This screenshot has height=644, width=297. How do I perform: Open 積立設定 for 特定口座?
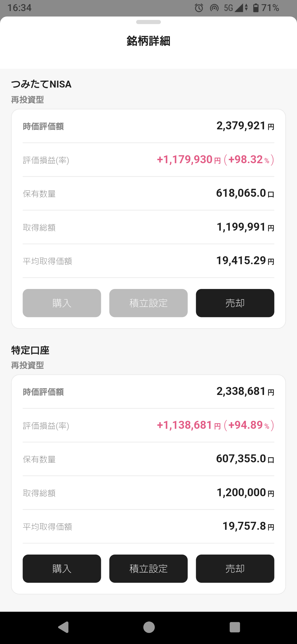(x=148, y=569)
